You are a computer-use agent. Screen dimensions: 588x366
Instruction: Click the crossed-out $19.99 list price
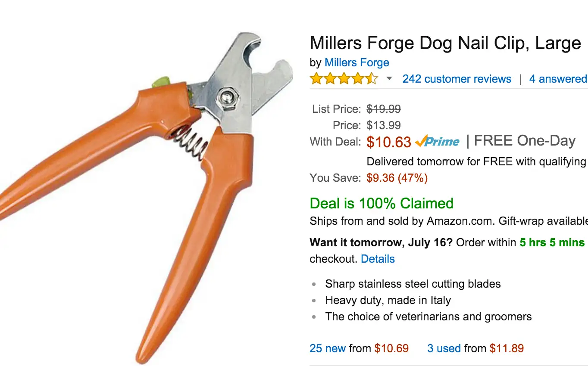pyautogui.click(x=383, y=109)
